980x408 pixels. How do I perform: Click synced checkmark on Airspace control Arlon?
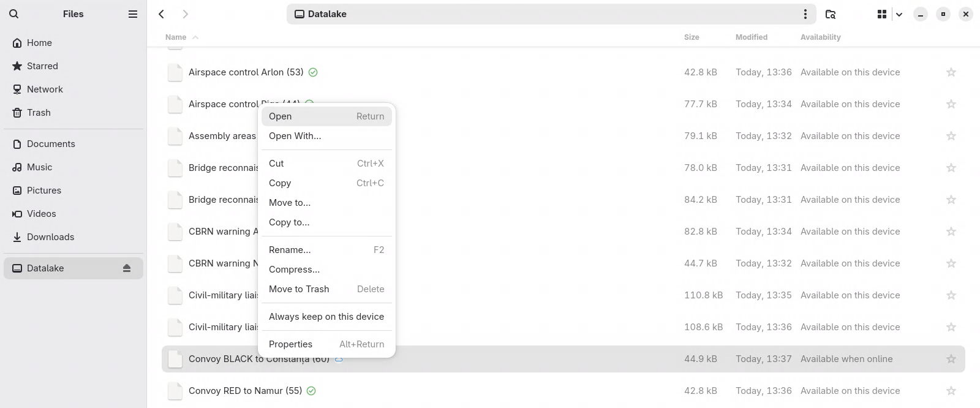[x=313, y=72]
